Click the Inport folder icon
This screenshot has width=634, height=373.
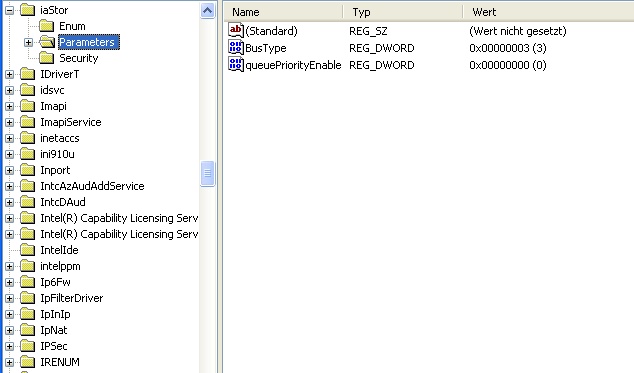click(27, 170)
